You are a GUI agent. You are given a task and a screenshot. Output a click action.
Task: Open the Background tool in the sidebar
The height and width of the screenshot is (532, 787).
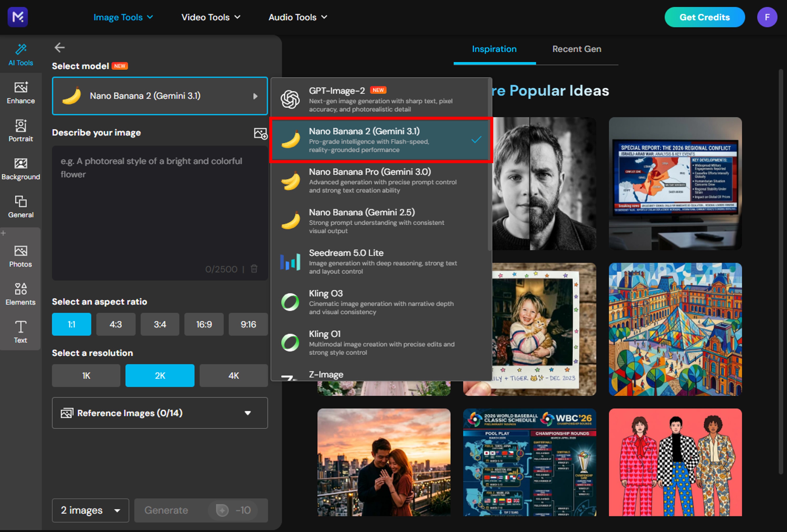click(x=21, y=169)
